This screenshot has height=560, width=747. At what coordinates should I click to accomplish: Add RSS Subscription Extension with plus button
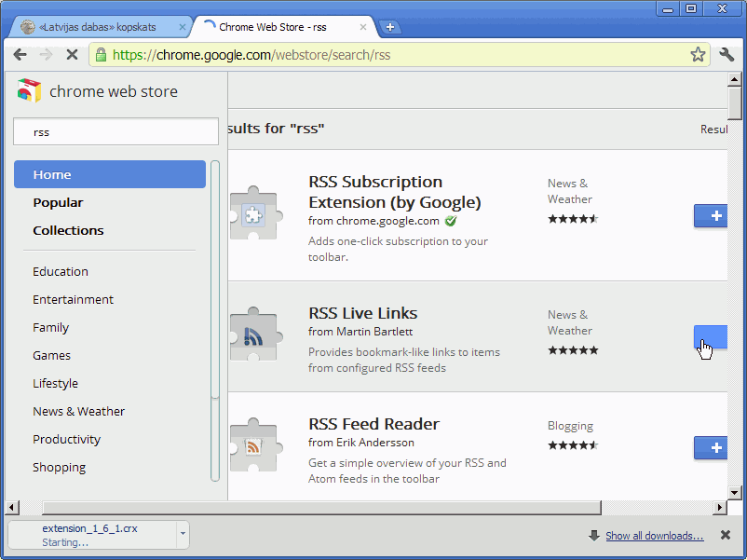click(711, 216)
